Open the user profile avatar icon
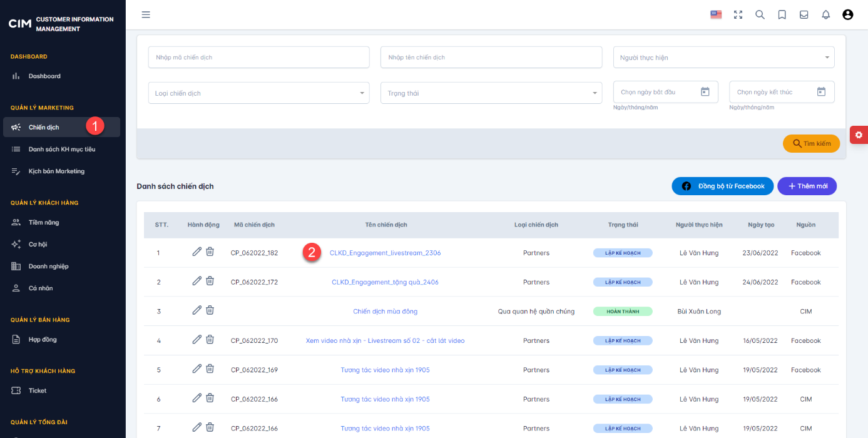The height and width of the screenshot is (438, 868). [x=848, y=14]
